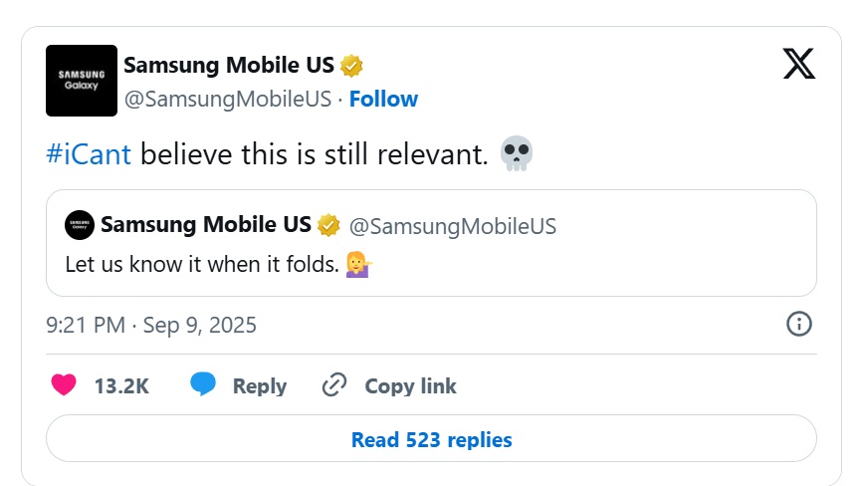Click the gold verified badge in header
Image resolution: width=868 pixels, height=486 pixels.
351,66
